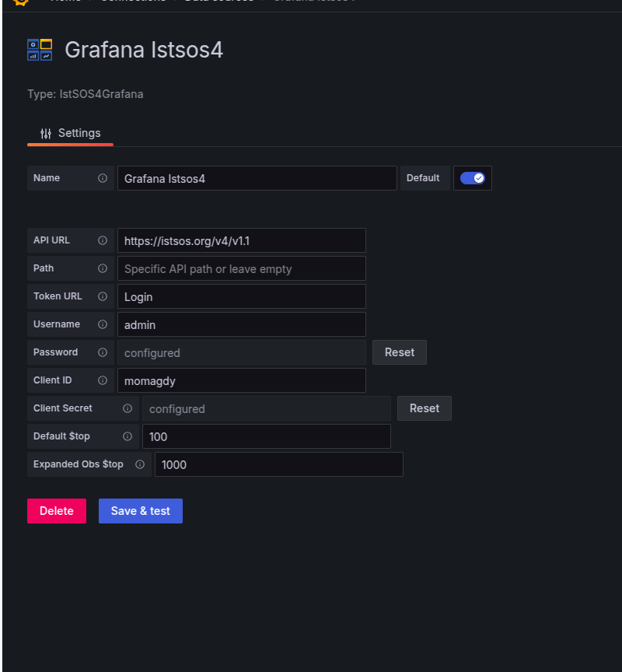Click the info icon next to Username
622x672 pixels.
(x=103, y=324)
